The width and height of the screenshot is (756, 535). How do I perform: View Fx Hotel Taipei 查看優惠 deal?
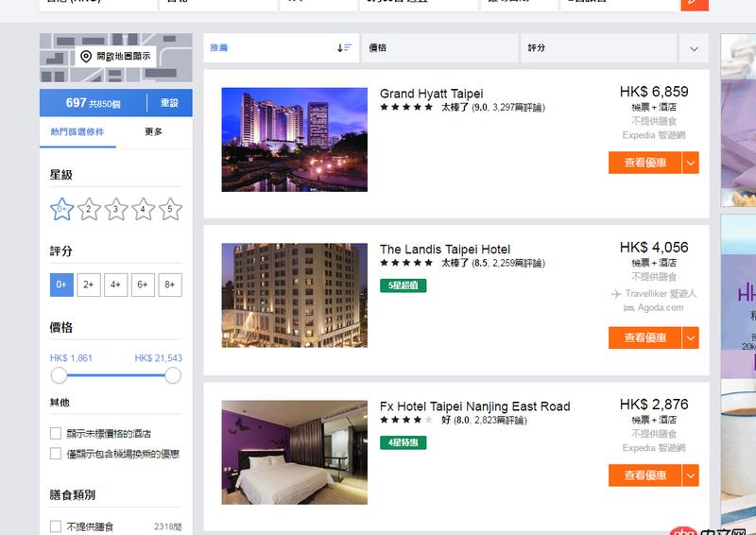point(644,475)
